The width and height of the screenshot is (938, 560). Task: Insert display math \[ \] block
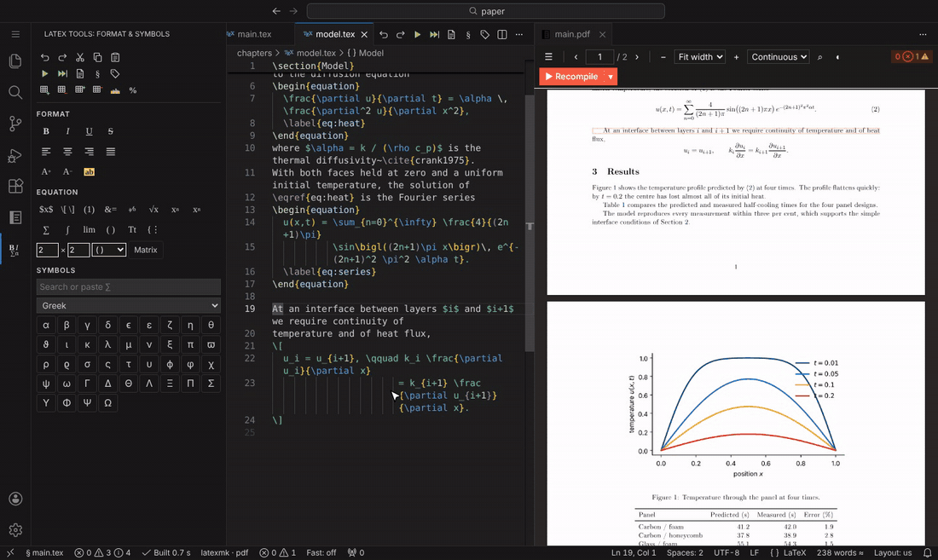click(x=67, y=210)
